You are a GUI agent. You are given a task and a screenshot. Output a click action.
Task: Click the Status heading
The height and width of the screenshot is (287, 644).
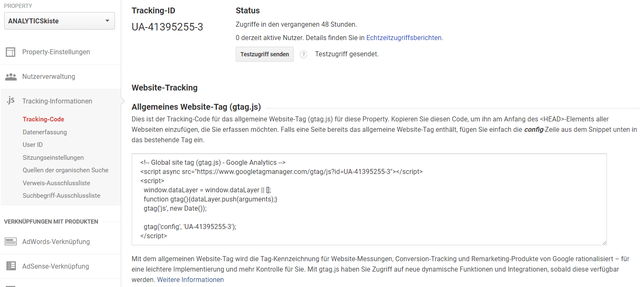(x=247, y=11)
